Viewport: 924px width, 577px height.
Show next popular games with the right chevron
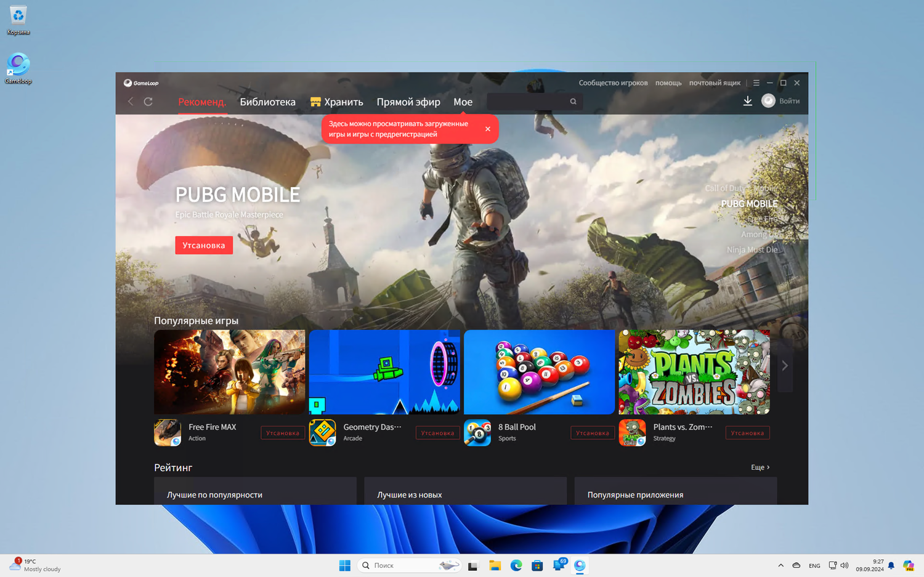785,366
